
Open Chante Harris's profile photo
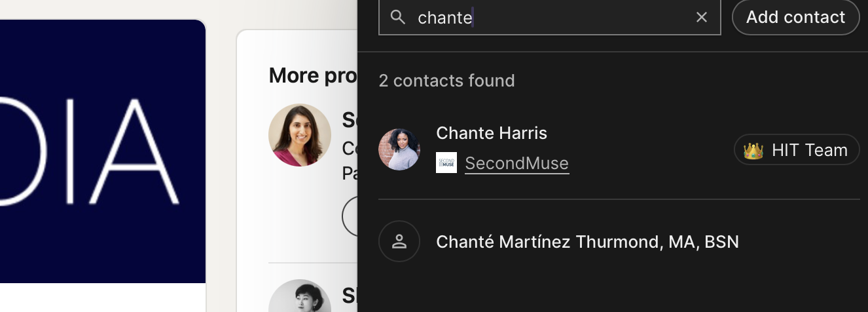399,149
